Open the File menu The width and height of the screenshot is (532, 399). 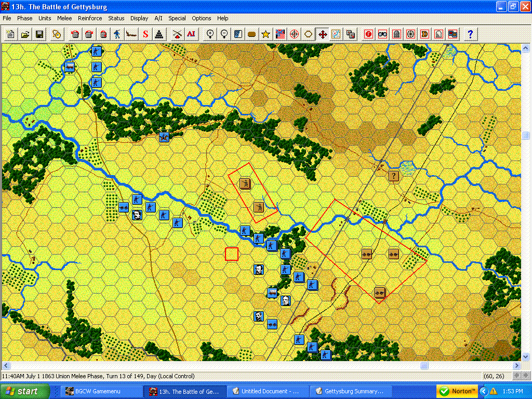(7, 18)
